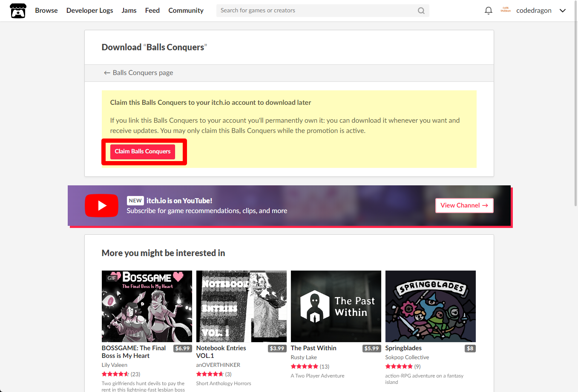
Task: Click the 'itch.io is on YouTube!' text
Action: [179, 201]
